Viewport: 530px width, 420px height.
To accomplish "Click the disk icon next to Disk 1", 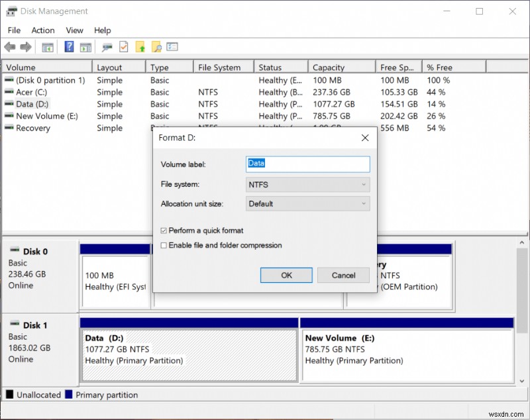I will [x=15, y=324].
